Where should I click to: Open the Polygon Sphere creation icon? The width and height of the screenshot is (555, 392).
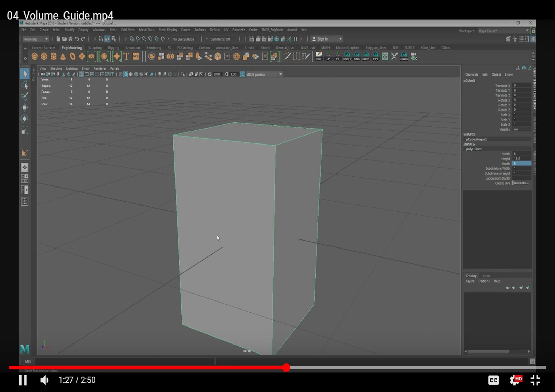(x=35, y=56)
